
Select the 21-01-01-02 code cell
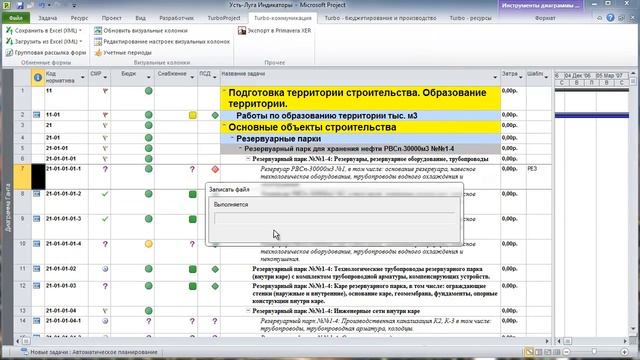67,273
